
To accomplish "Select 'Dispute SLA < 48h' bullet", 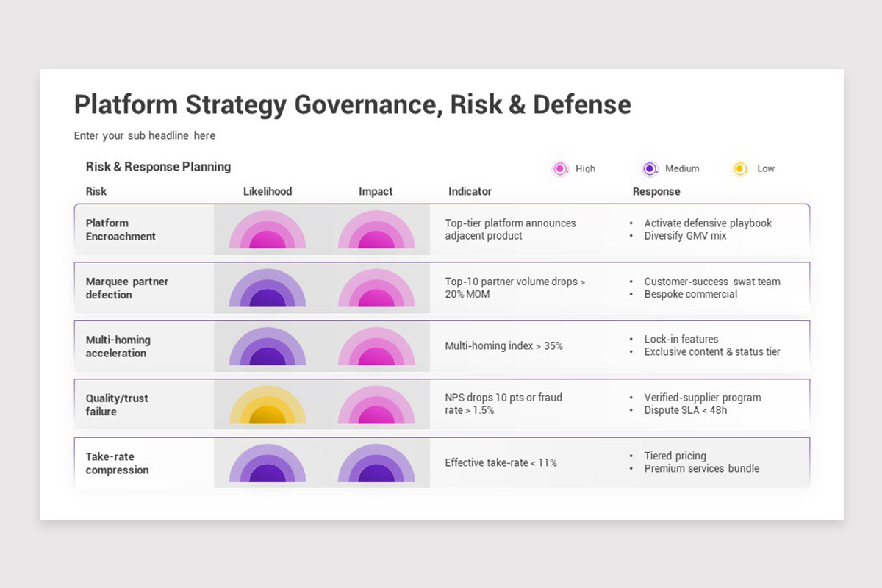I will tap(686, 410).
